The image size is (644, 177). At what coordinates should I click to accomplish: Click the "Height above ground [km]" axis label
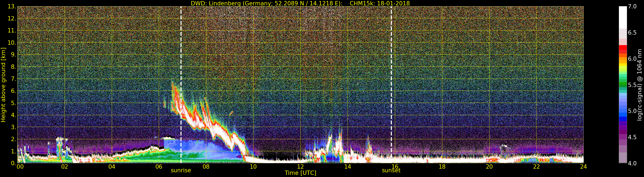tap(3, 85)
